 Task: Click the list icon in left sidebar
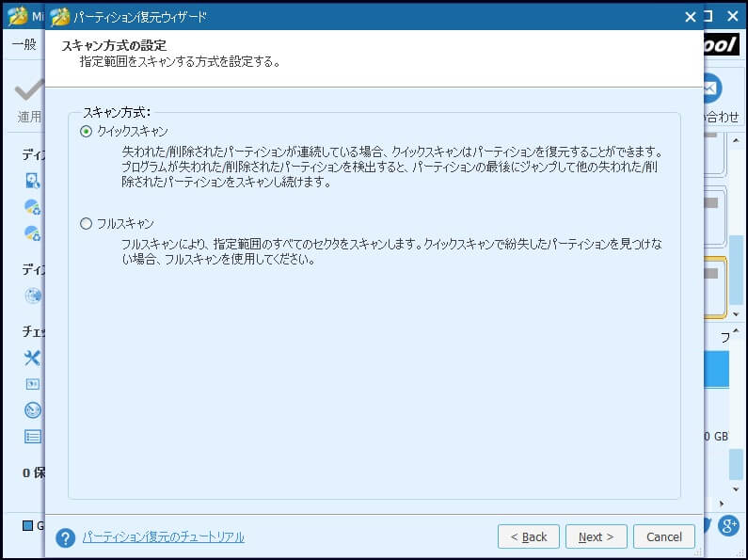point(33,436)
